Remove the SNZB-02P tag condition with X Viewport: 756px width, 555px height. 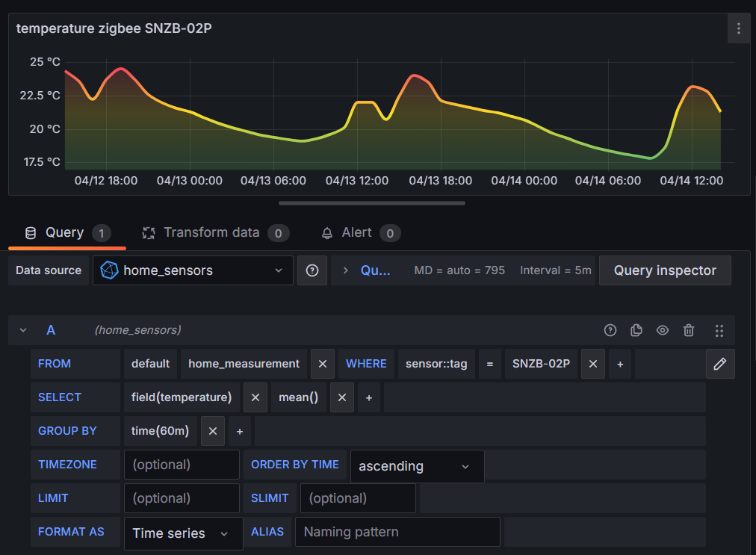pos(593,364)
